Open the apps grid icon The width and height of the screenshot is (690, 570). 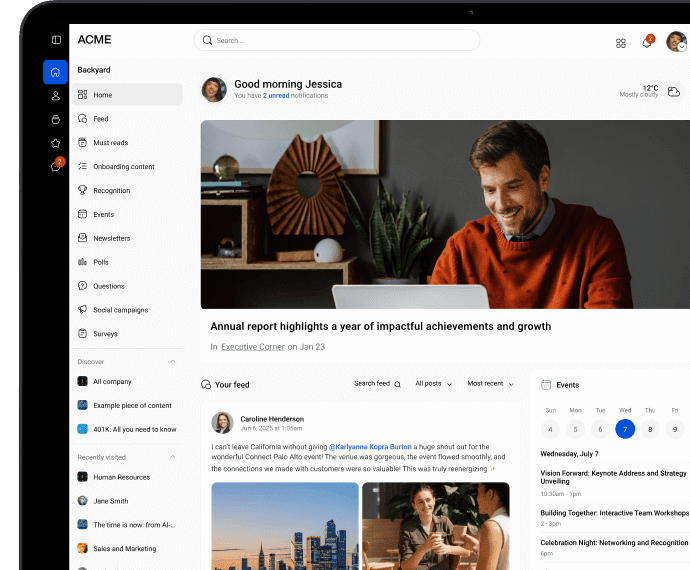pos(621,43)
